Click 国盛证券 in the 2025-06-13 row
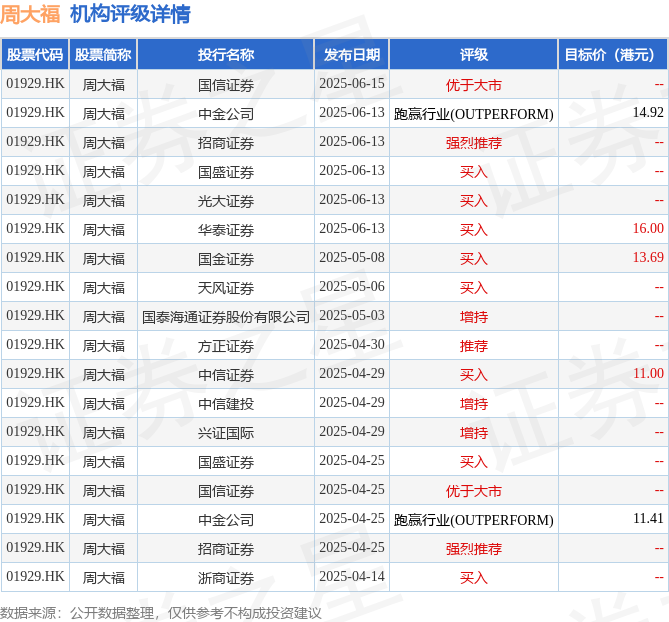This screenshot has height=622, width=669. pos(226,172)
